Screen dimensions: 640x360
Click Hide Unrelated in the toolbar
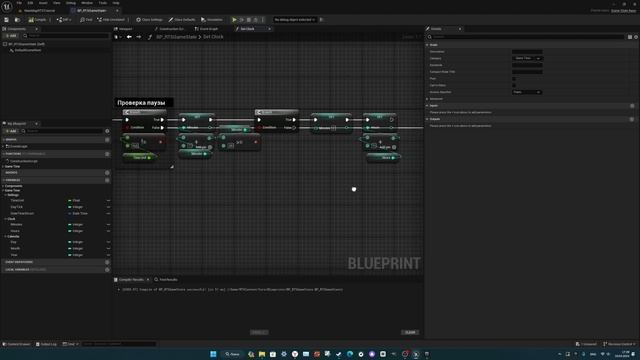tap(111, 20)
